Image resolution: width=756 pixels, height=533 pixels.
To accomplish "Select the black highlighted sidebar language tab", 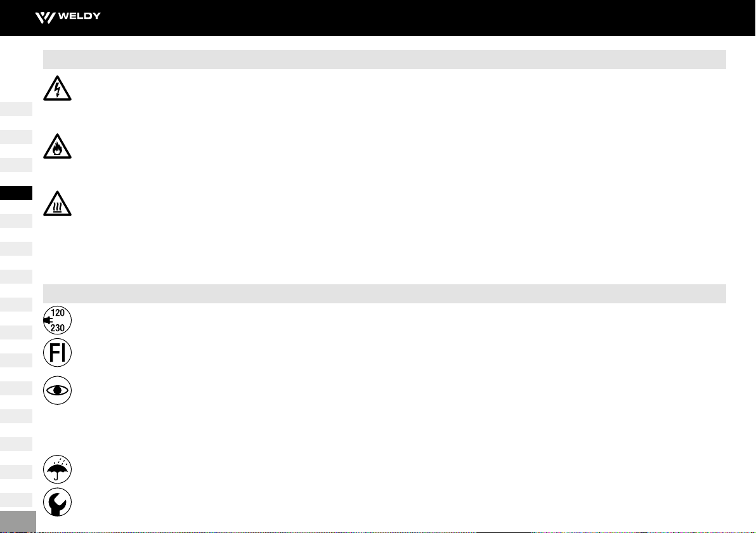I will [16, 193].
